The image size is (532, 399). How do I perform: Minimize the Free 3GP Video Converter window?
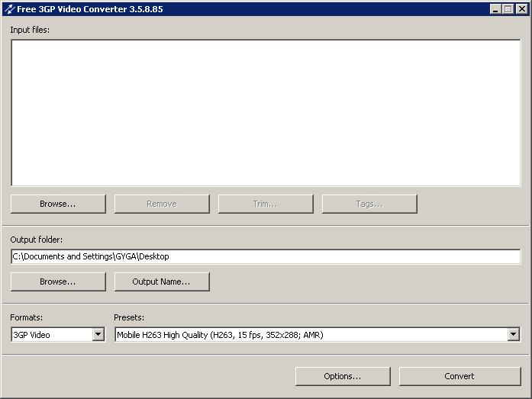tap(495, 9)
